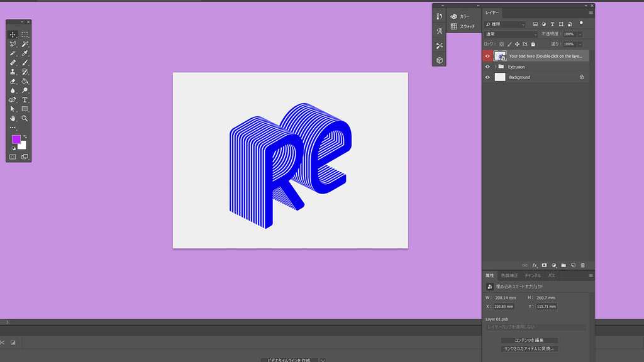Open the Layers panel options menu

(x=591, y=13)
